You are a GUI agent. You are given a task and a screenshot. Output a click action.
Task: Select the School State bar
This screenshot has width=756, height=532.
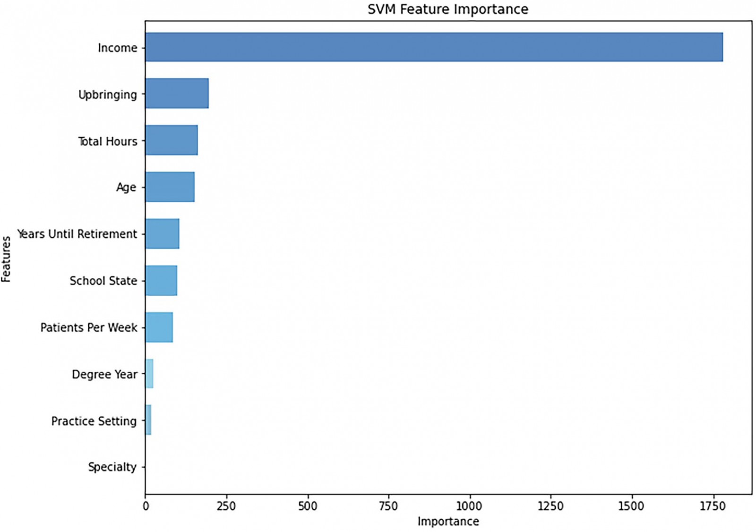point(161,281)
